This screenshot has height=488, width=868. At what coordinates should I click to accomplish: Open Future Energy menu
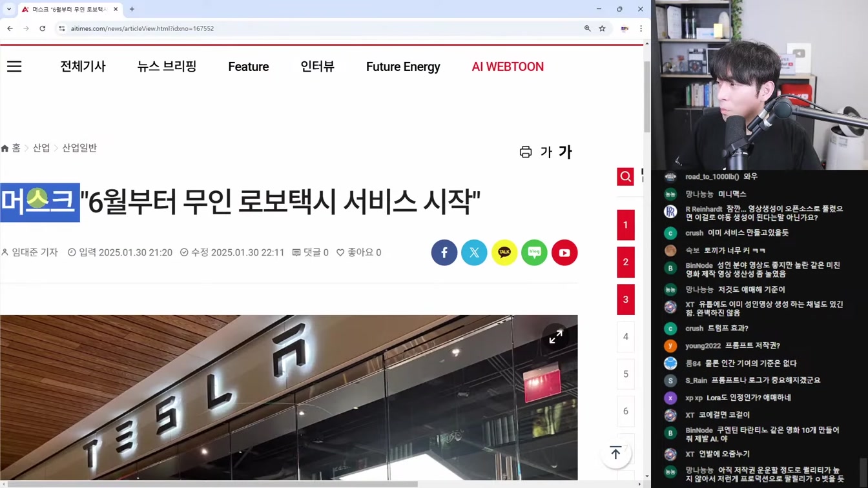click(403, 66)
